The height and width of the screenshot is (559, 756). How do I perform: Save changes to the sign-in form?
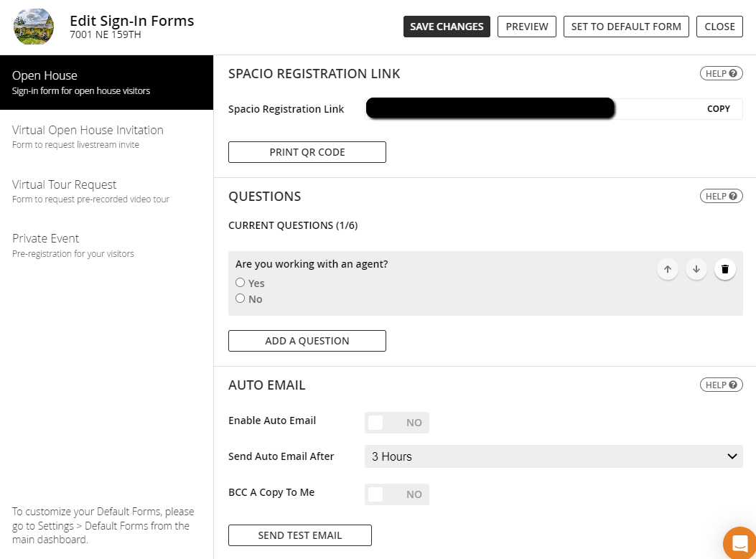pos(446,26)
